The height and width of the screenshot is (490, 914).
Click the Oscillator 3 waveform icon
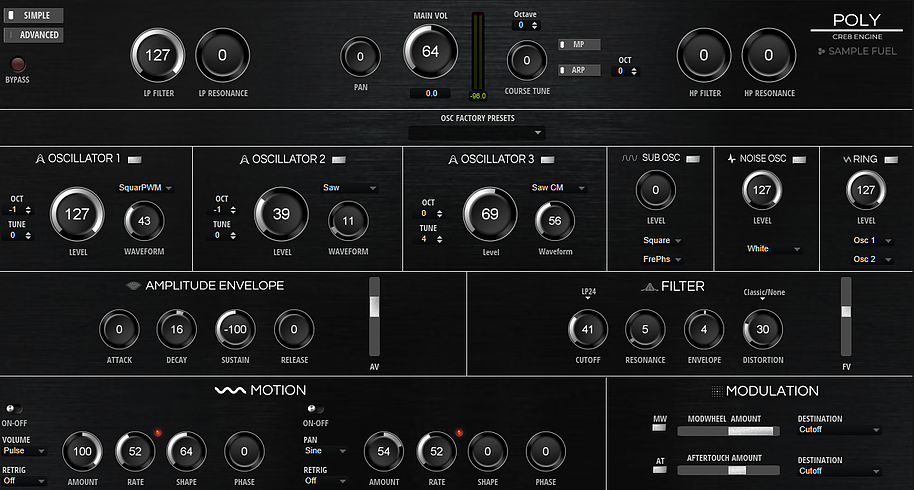(453, 159)
